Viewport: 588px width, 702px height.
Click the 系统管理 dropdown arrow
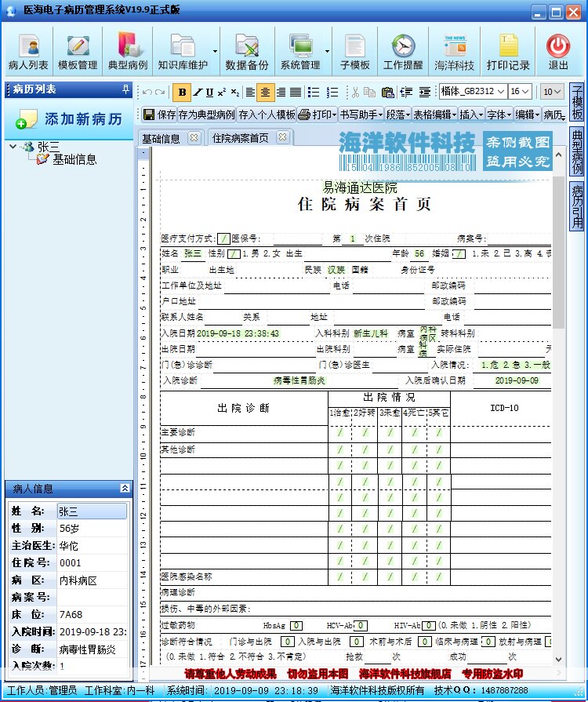point(327,52)
